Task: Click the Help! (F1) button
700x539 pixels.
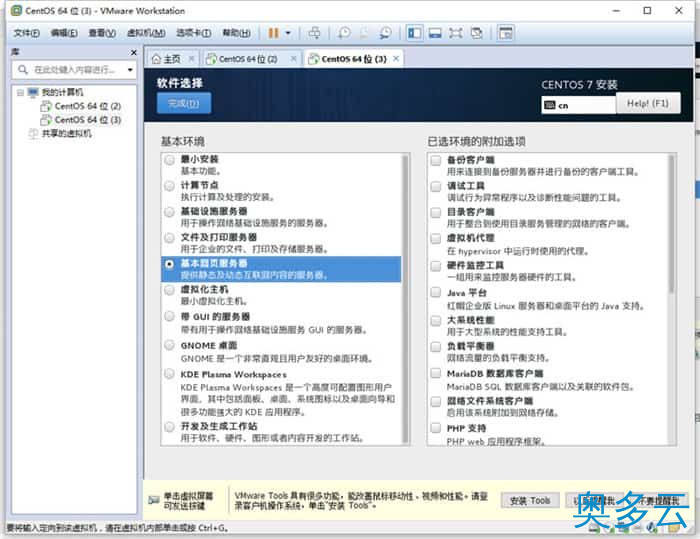Action: point(648,103)
